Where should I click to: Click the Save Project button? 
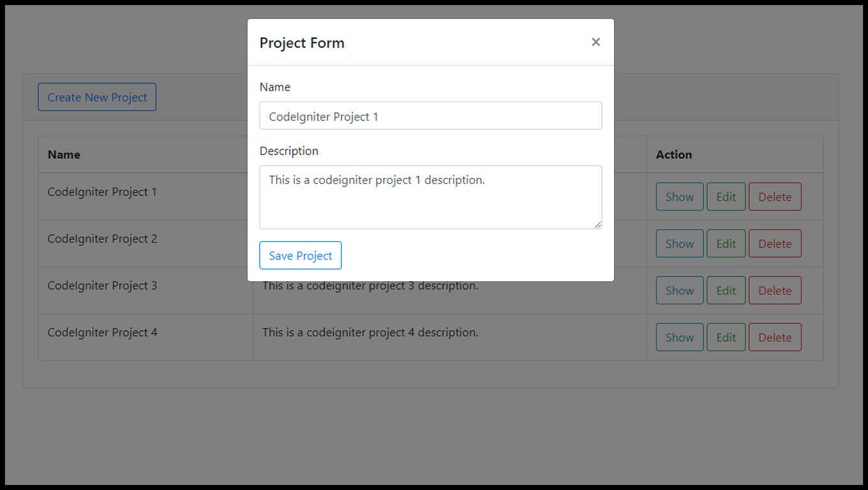tap(301, 255)
